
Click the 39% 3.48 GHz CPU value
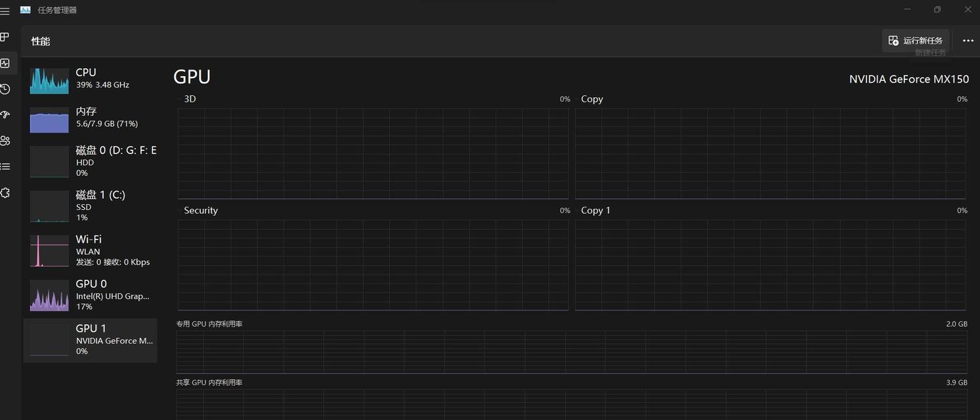(102, 85)
